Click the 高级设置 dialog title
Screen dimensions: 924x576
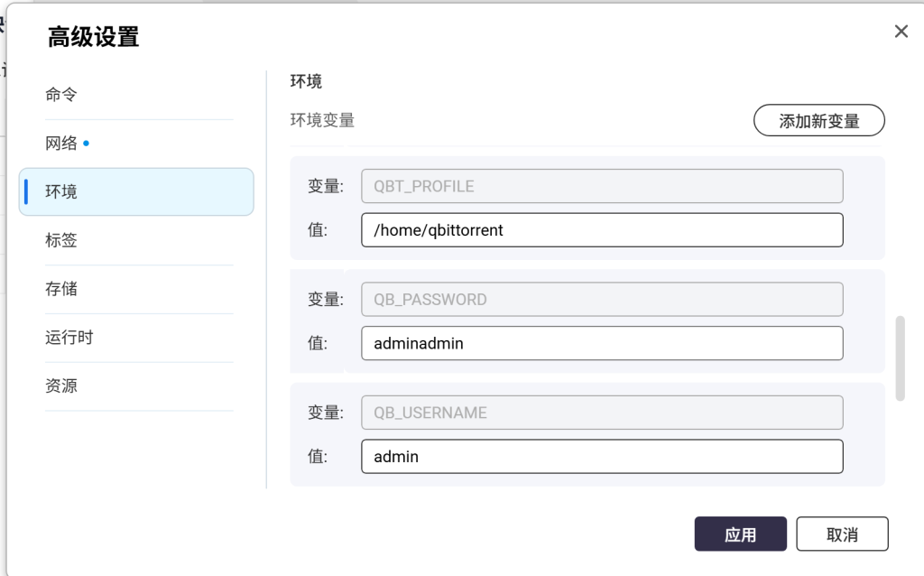click(93, 37)
